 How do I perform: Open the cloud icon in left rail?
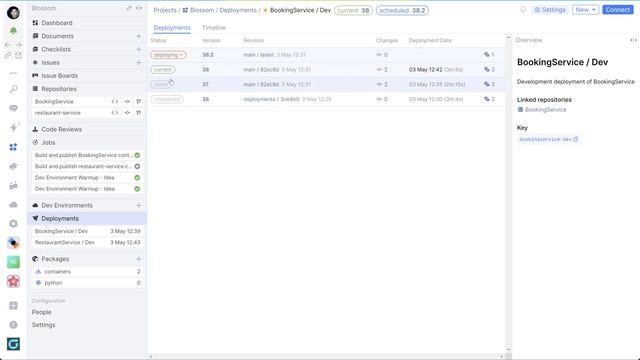pyautogui.click(x=13, y=204)
